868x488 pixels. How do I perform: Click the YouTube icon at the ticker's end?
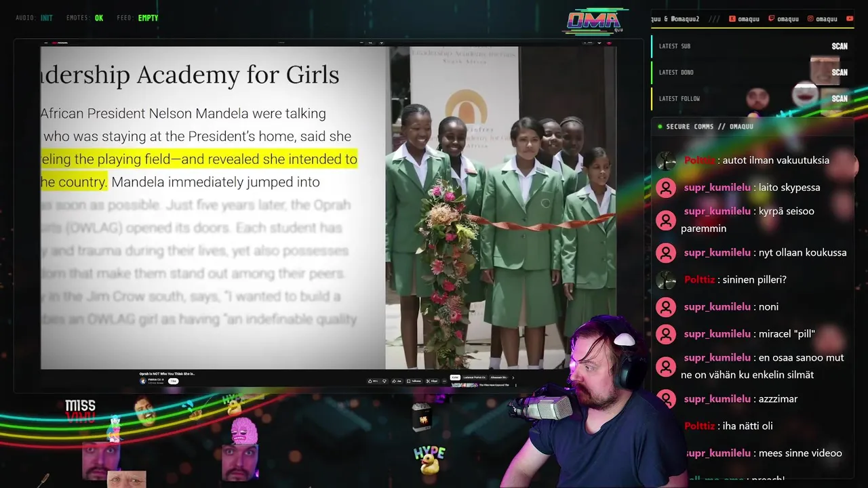click(850, 19)
